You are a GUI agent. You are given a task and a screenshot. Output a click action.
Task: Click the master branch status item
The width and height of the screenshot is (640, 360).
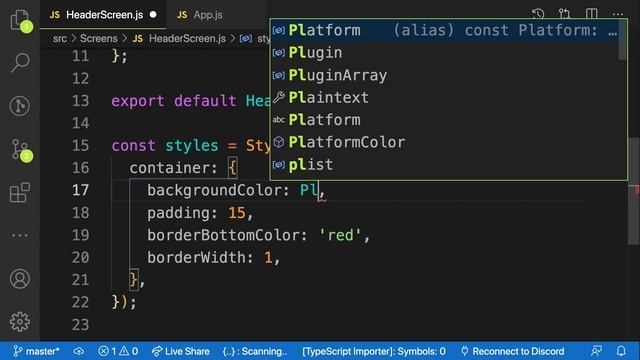[36, 351]
